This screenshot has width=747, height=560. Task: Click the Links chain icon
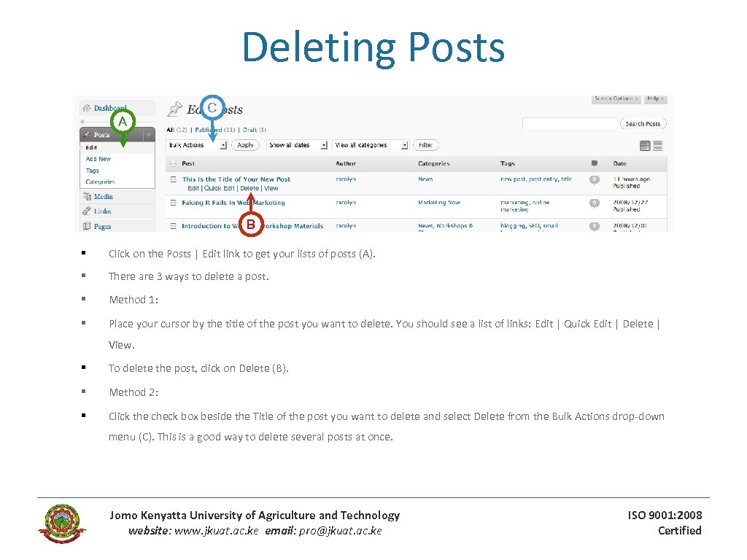tap(86, 211)
